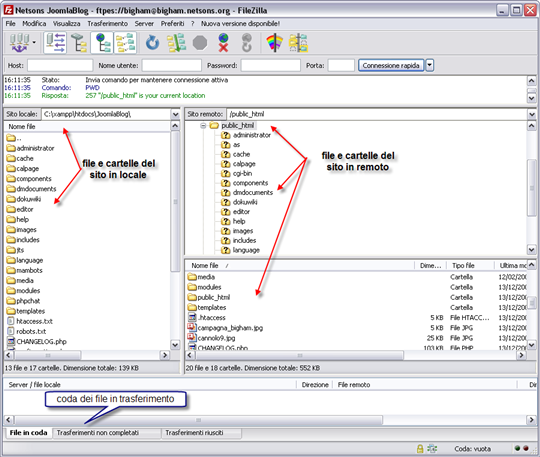Click message log scroll up arrow
This screenshot has width=540, height=457.
click(532, 81)
